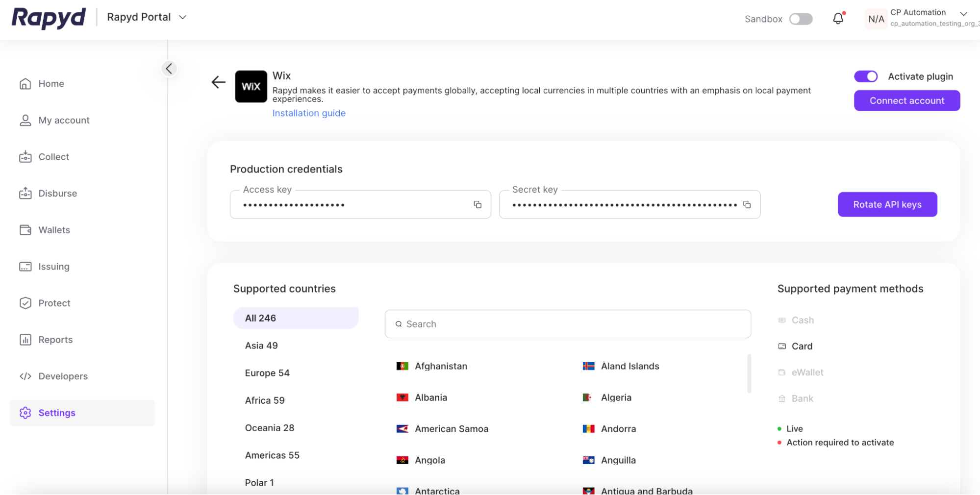The image size is (980, 495).
Task: Collapse the left sidebar panel
Action: point(169,69)
